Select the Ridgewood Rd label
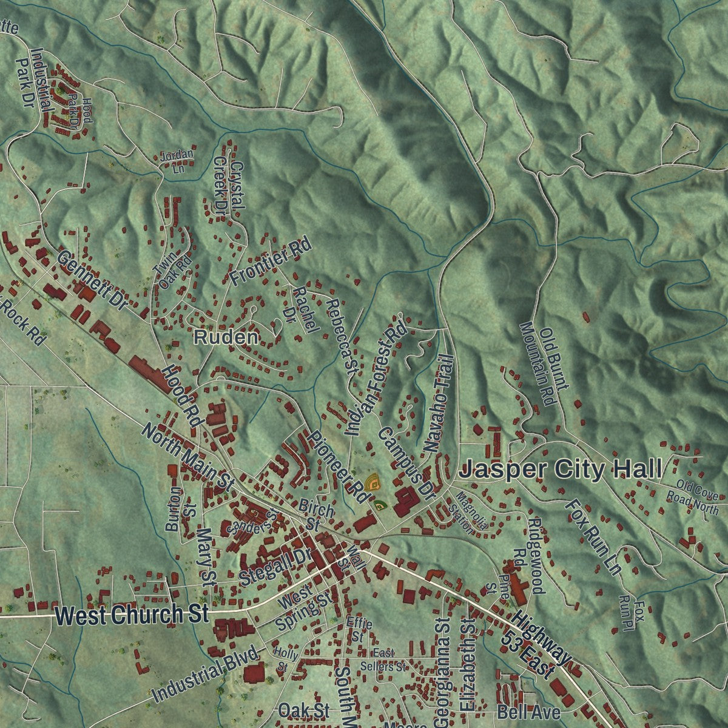The image size is (728, 728). click(x=528, y=555)
